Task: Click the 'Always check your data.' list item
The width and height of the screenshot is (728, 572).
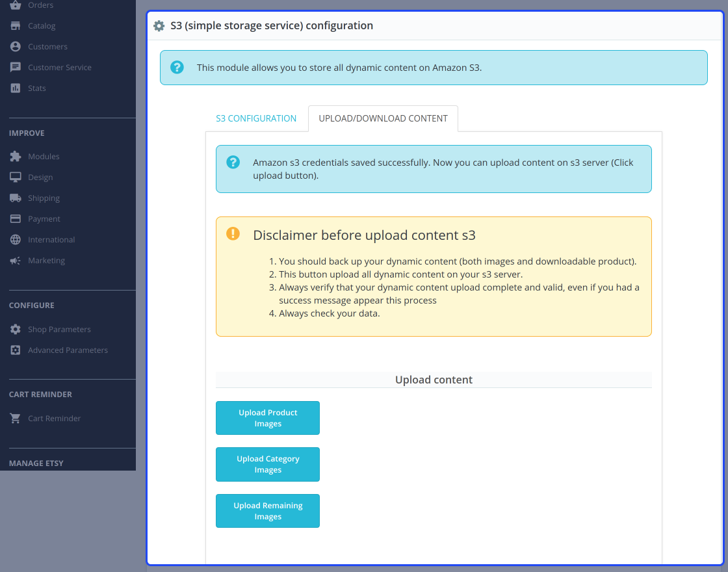Action: [329, 313]
